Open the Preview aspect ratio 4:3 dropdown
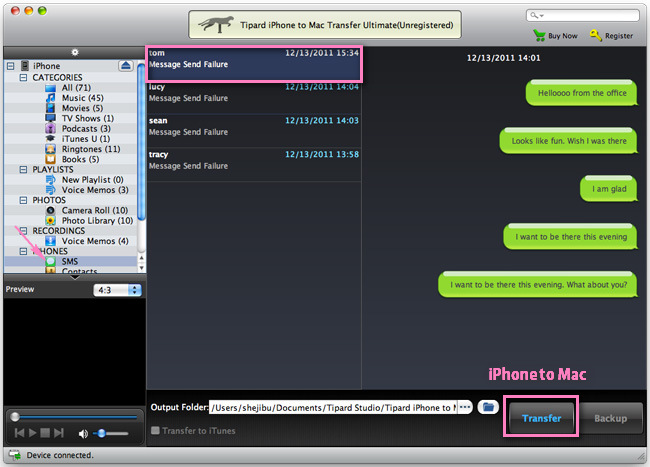The height and width of the screenshot is (467, 650). click(x=117, y=290)
